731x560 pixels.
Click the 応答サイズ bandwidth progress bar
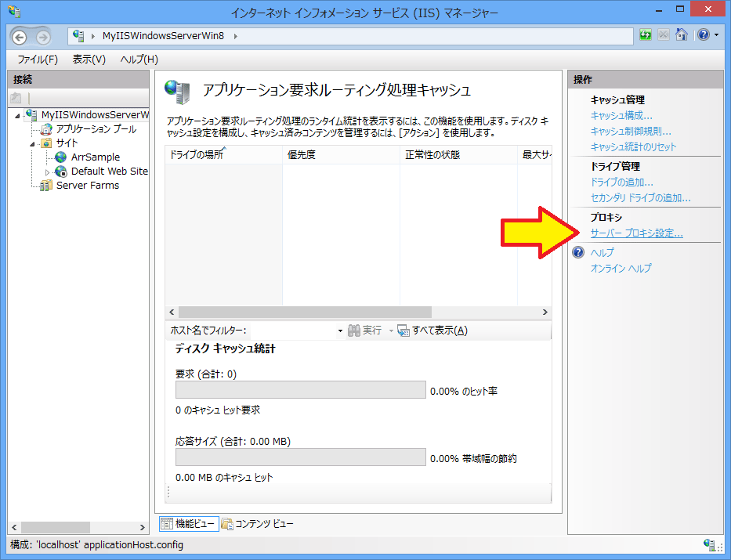[301, 457]
